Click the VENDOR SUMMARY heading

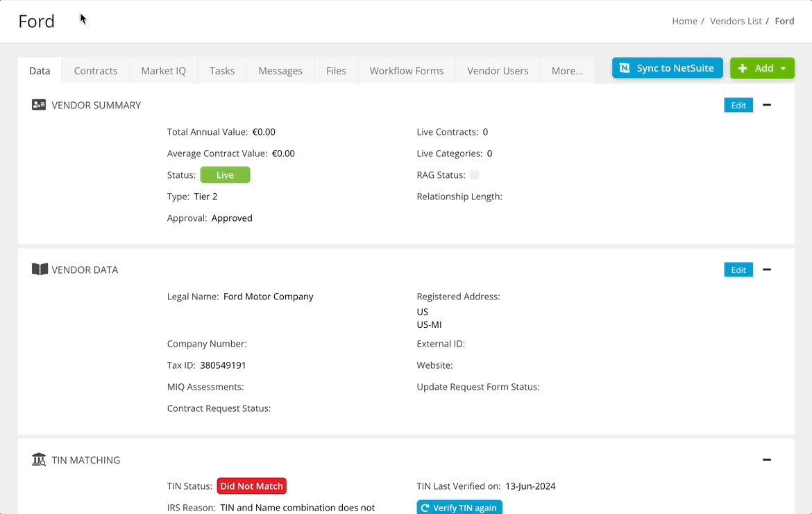point(96,105)
